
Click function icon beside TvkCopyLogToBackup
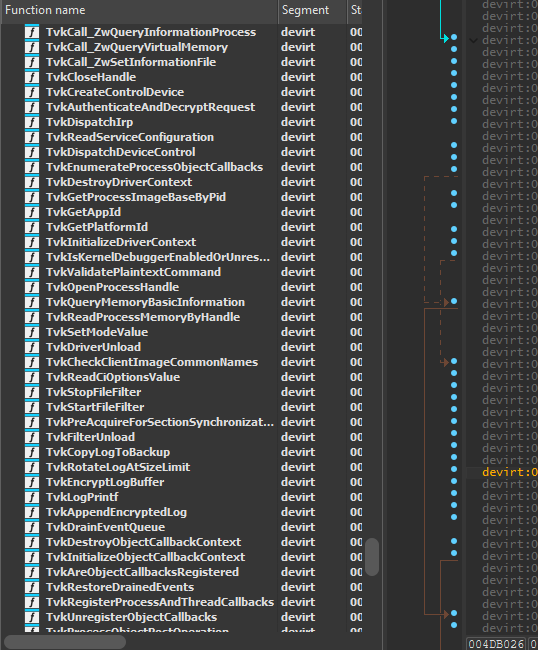point(32,452)
